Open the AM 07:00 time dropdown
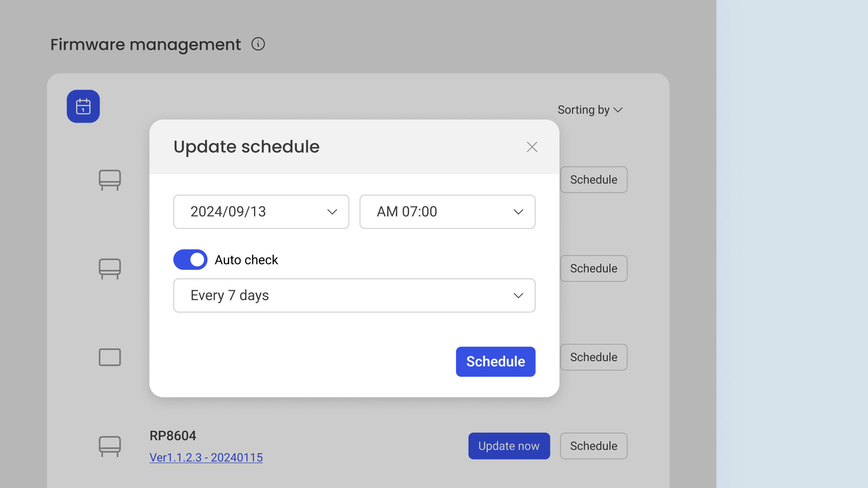This screenshot has width=868, height=488. coord(447,212)
